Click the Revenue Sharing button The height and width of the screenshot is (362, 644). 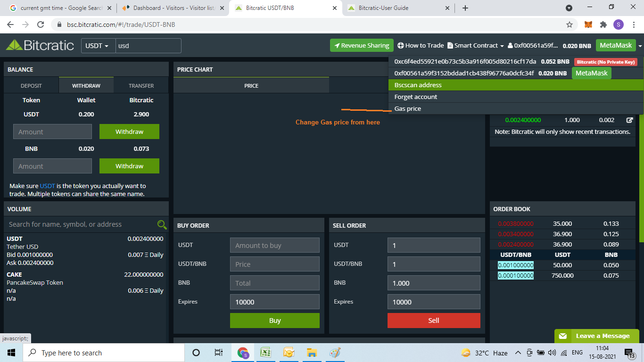pos(362,45)
